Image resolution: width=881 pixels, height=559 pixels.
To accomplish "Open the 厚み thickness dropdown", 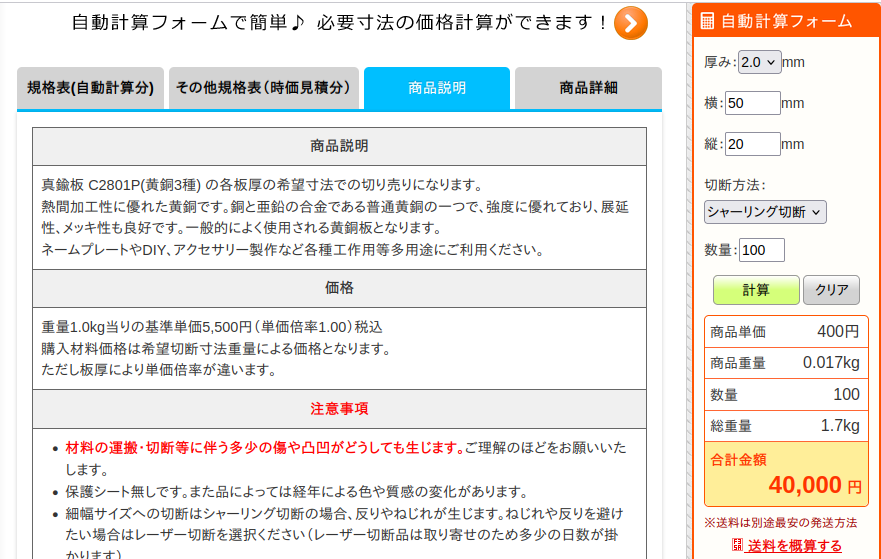I will coord(759,62).
